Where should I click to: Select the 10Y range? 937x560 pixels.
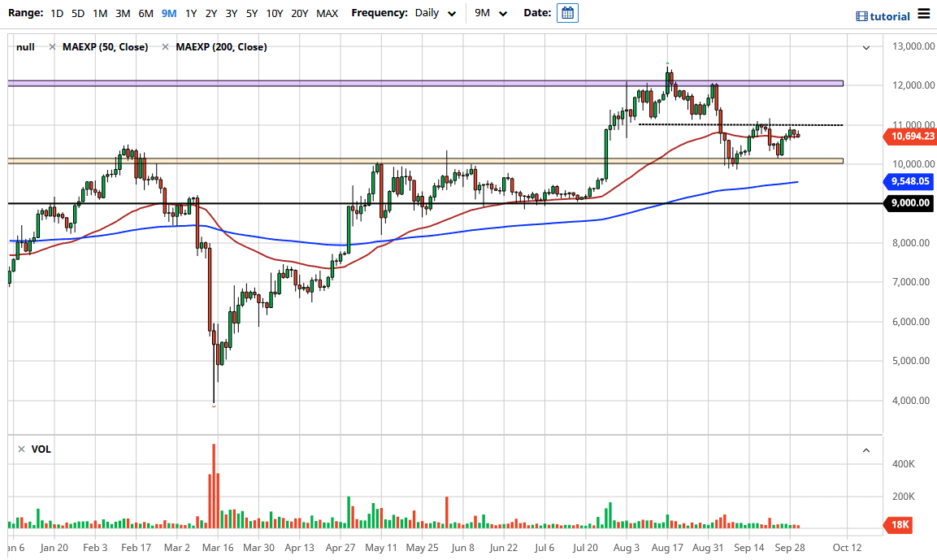click(x=275, y=13)
